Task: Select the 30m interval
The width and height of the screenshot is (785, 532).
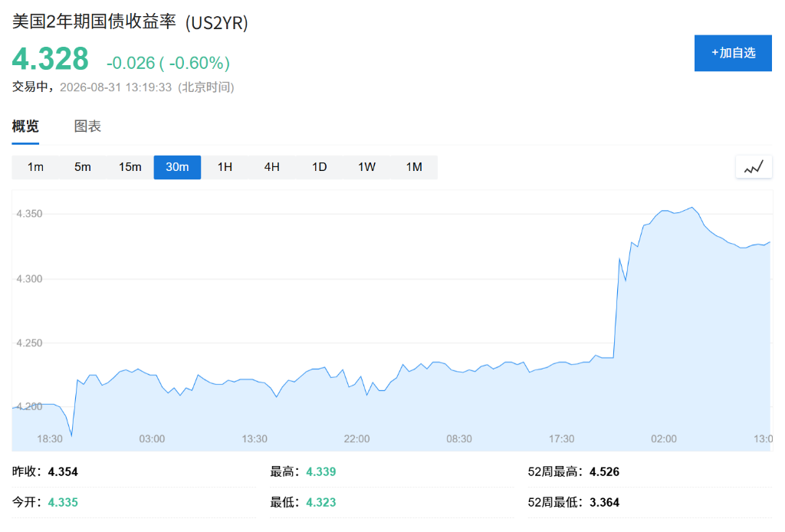Action: click(177, 167)
